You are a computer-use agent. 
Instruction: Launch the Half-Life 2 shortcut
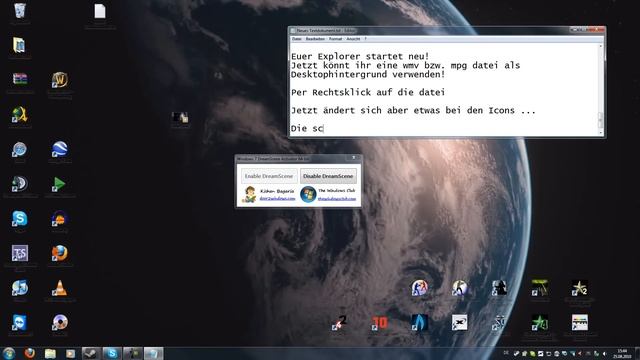click(x=339, y=322)
